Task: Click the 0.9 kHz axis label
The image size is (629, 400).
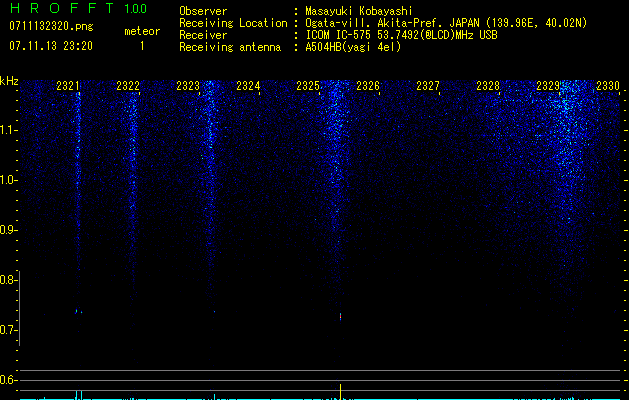Action: point(8,230)
